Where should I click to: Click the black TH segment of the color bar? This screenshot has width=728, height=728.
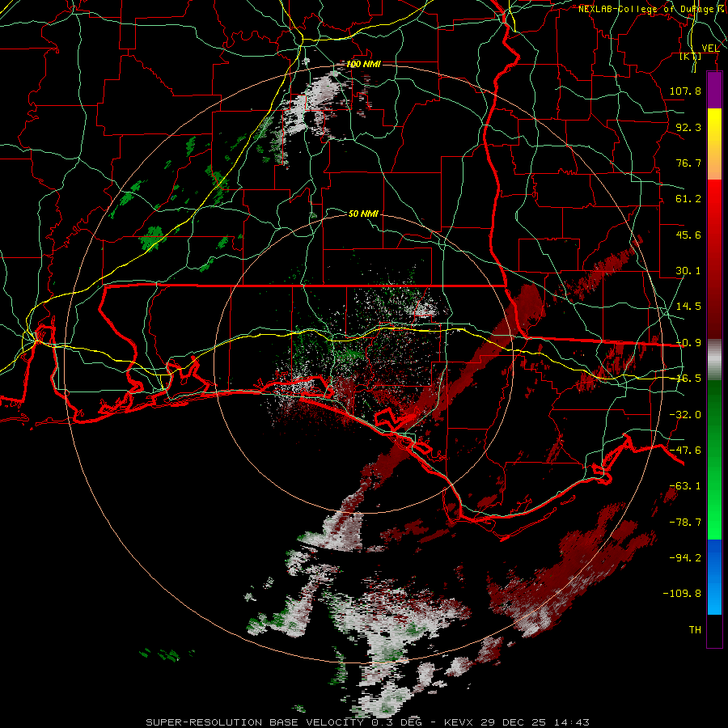[x=714, y=630]
